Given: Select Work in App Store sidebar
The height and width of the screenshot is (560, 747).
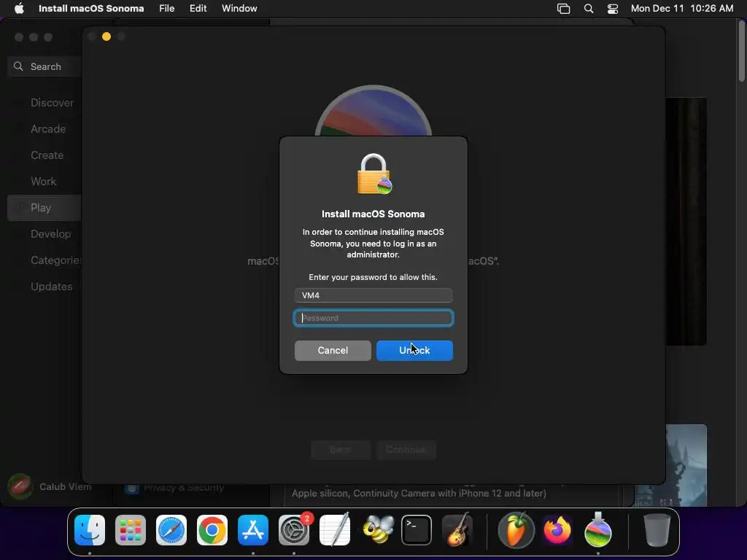Looking at the screenshot, I should pos(44,182).
